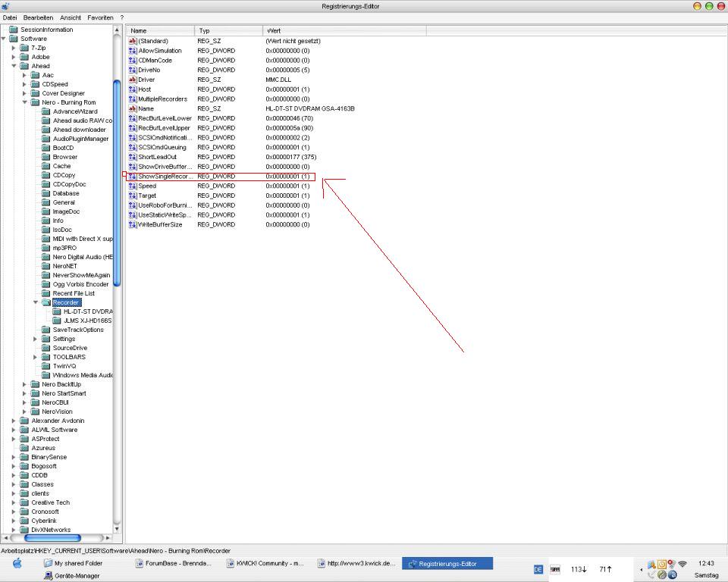This screenshot has height=582, width=728.
Task: Open the ? help menu
Action: (122, 17)
